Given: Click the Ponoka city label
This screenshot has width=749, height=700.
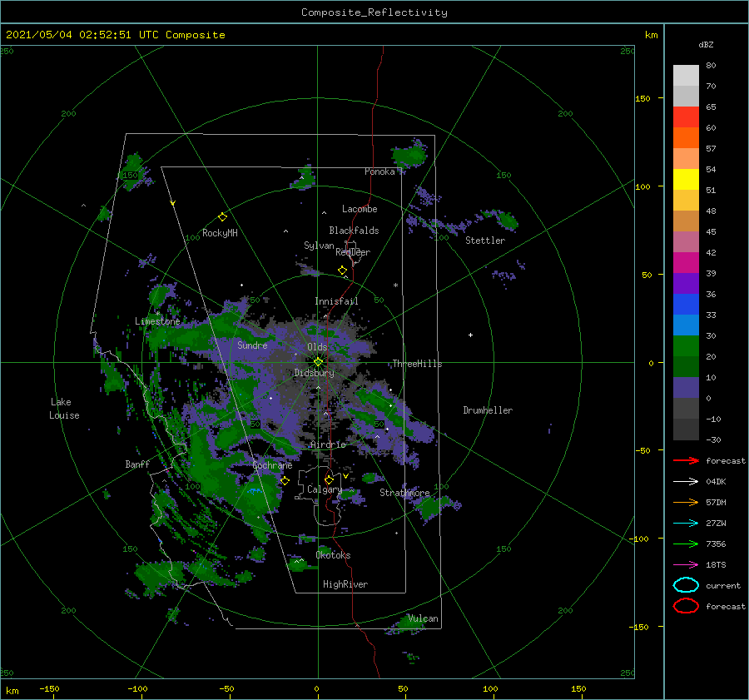Looking at the screenshot, I should click(379, 171).
